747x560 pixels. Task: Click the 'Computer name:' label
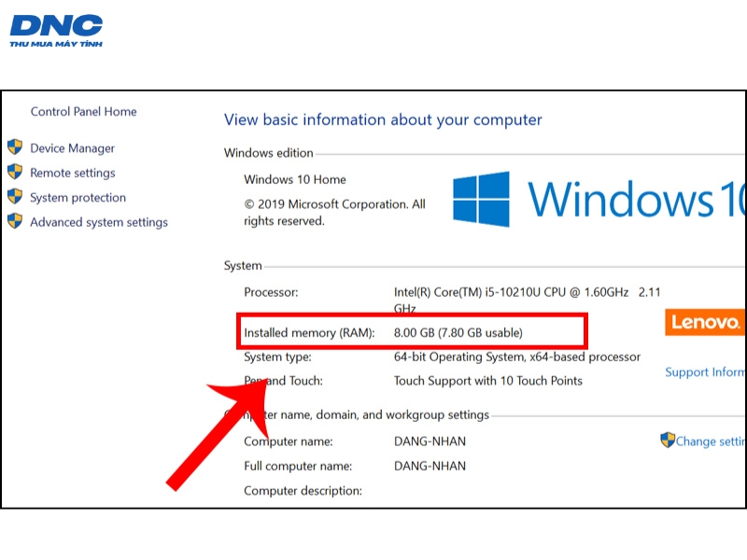pyautogui.click(x=289, y=441)
